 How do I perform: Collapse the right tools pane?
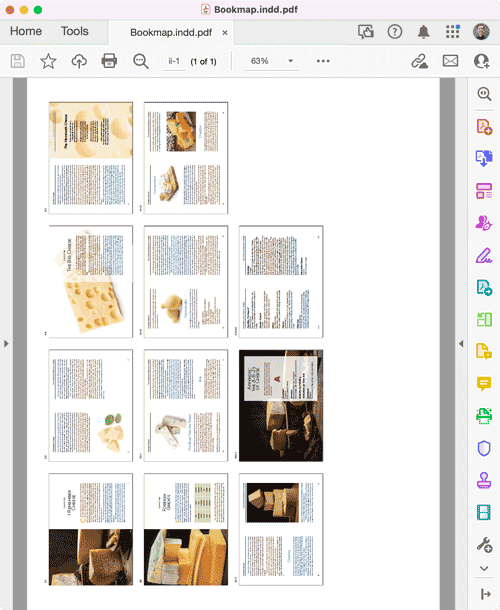coord(485,594)
